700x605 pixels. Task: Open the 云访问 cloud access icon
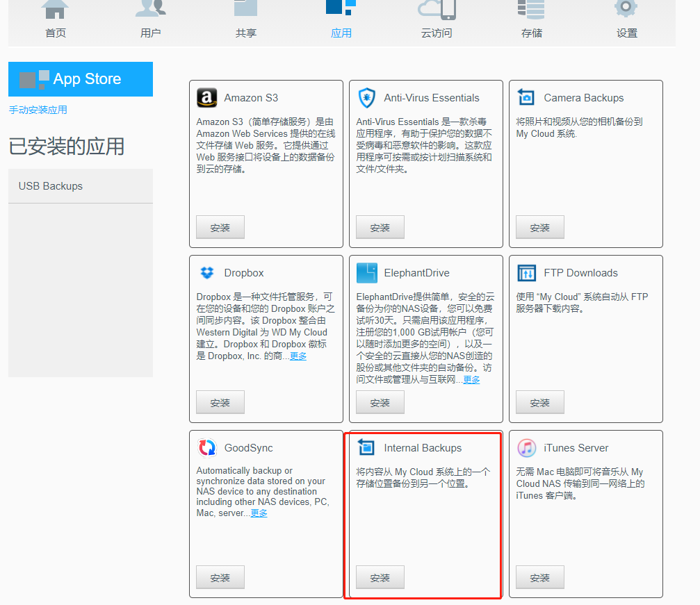(x=437, y=10)
